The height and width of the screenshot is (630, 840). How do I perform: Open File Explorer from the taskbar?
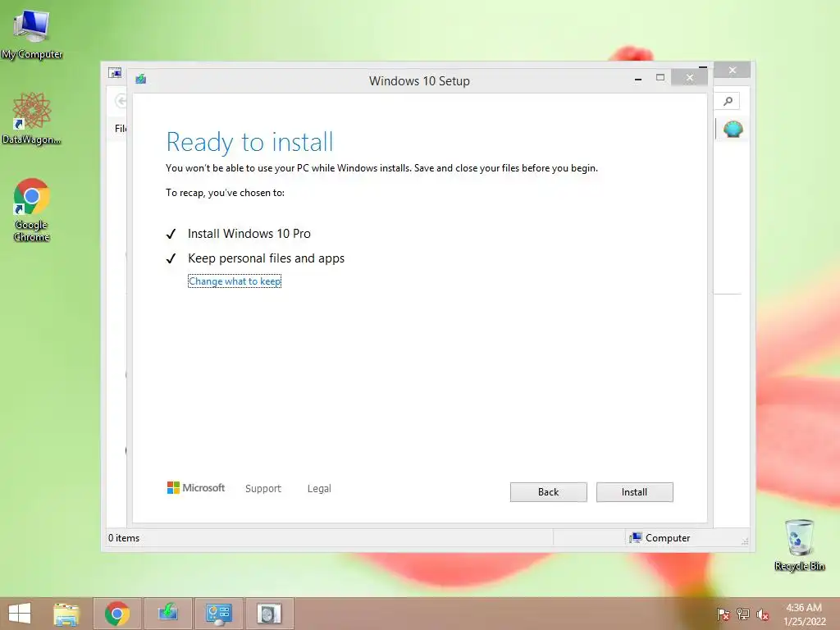pyautogui.click(x=66, y=614)
